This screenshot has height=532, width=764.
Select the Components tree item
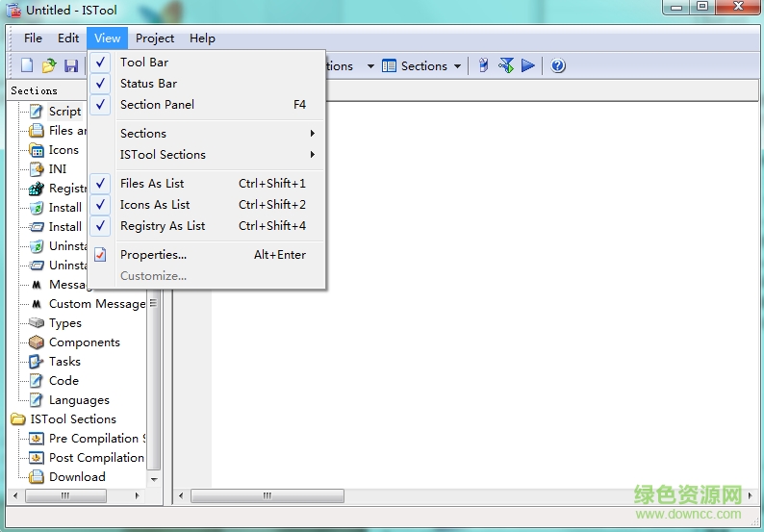(x=85, y=342)
